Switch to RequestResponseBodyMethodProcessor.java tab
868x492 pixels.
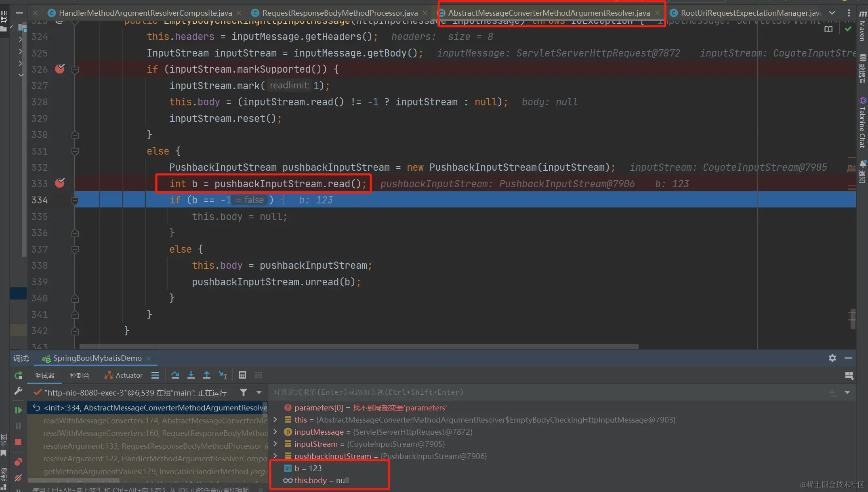(x=339, y=13)
